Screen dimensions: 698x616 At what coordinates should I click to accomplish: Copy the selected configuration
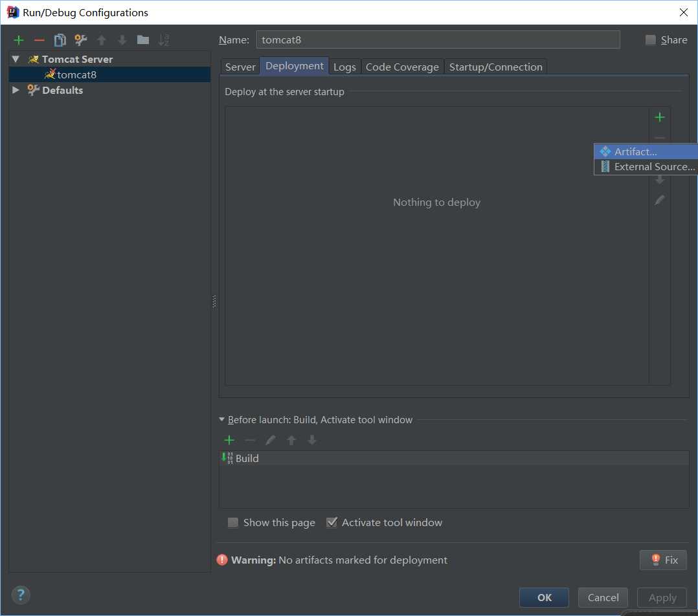point(60,41)
